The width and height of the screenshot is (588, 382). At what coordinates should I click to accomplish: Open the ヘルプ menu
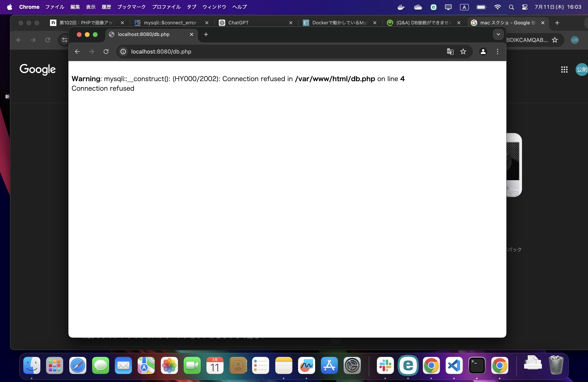click(x=240, y=7)
